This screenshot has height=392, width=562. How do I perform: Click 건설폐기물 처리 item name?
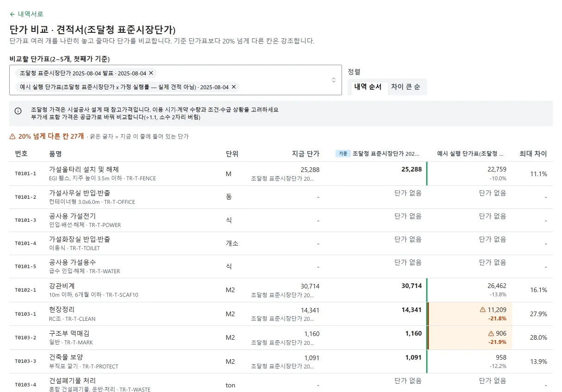72,380
